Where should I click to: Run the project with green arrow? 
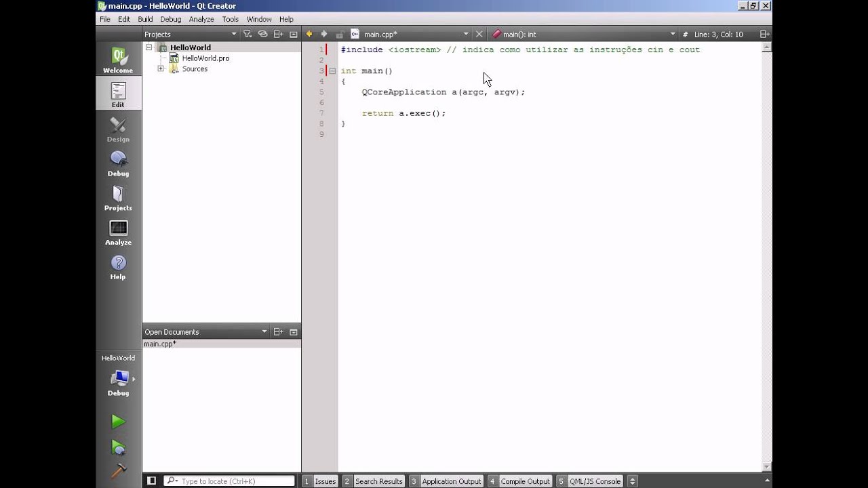click(x=118, y=422)
